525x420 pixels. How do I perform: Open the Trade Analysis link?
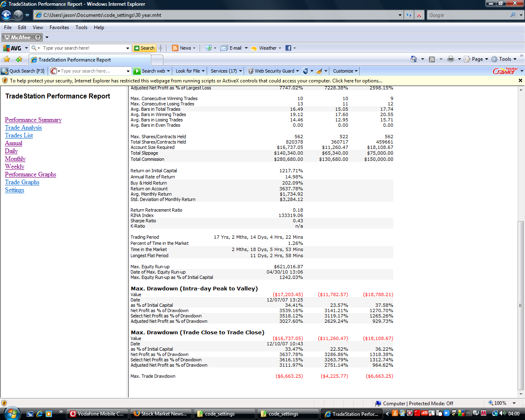tap(23, 128)
